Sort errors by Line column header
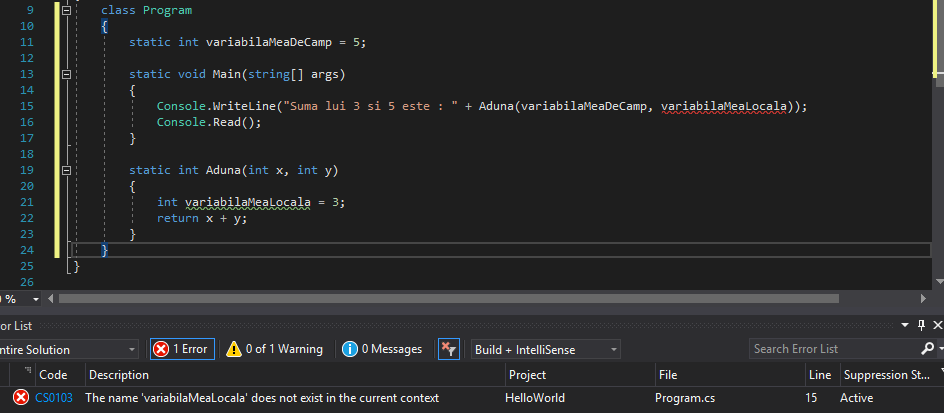The image size is (944, 413). (x=818, y=375)
